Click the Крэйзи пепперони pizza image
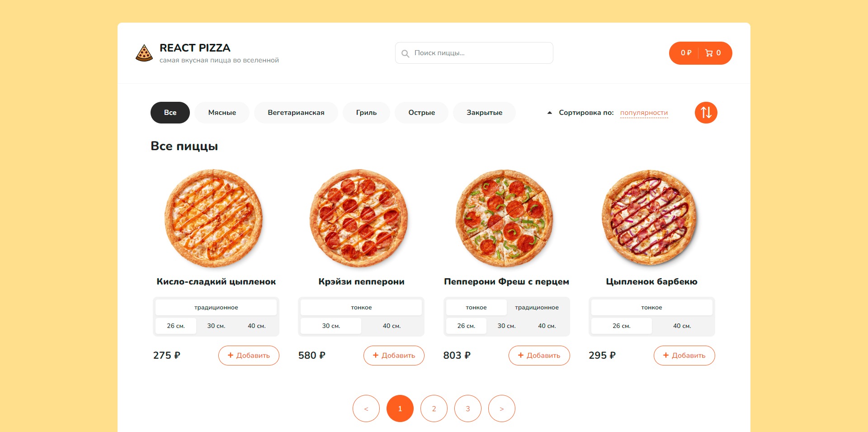This screenshot has height=432, width=868. pos(359,218)
